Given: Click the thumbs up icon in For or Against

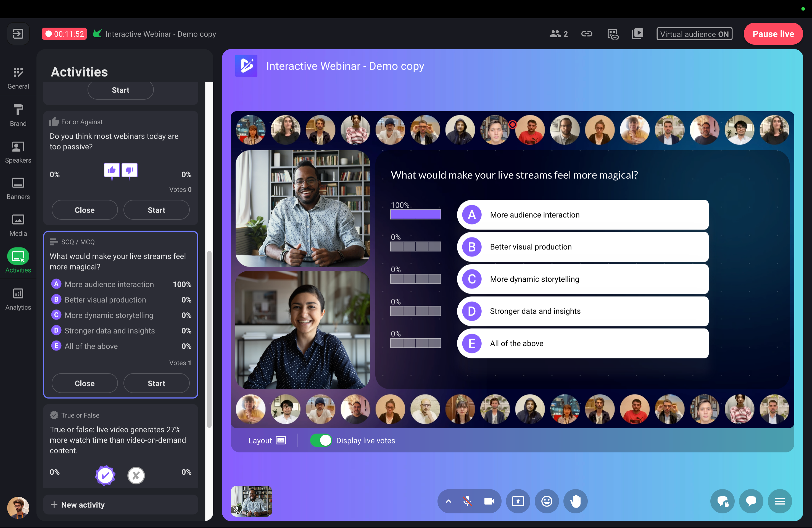Looking at the screenshot, I should click(112, 171).
